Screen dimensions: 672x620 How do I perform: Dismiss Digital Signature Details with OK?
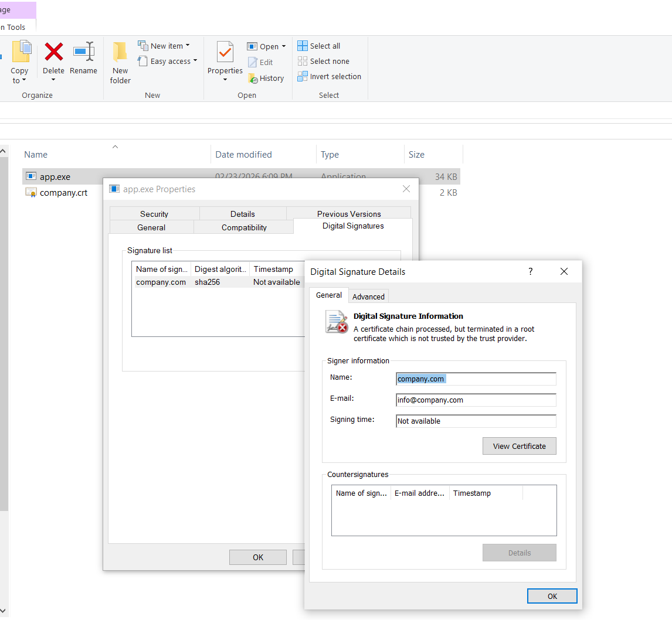click(x=552, y=595)
